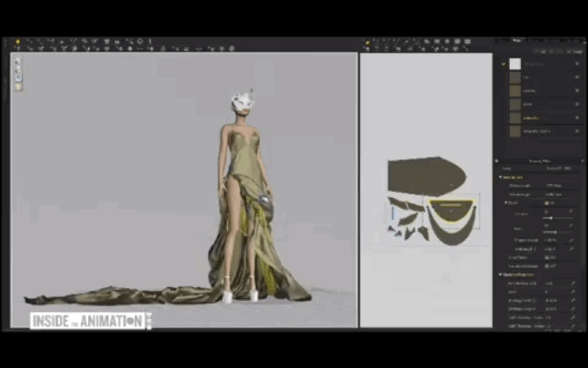
Task: Collapse the second main Property Editor section
Action: [x=502, y=275]
